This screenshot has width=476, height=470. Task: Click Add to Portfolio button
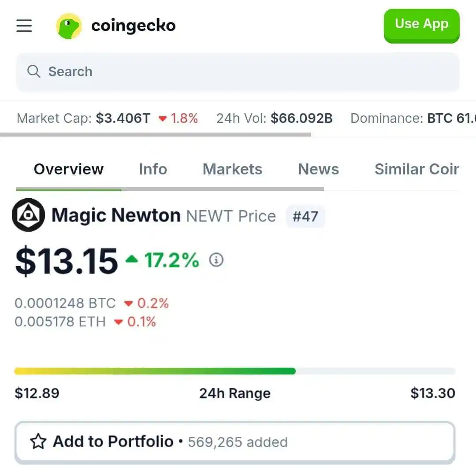[235, 442]
